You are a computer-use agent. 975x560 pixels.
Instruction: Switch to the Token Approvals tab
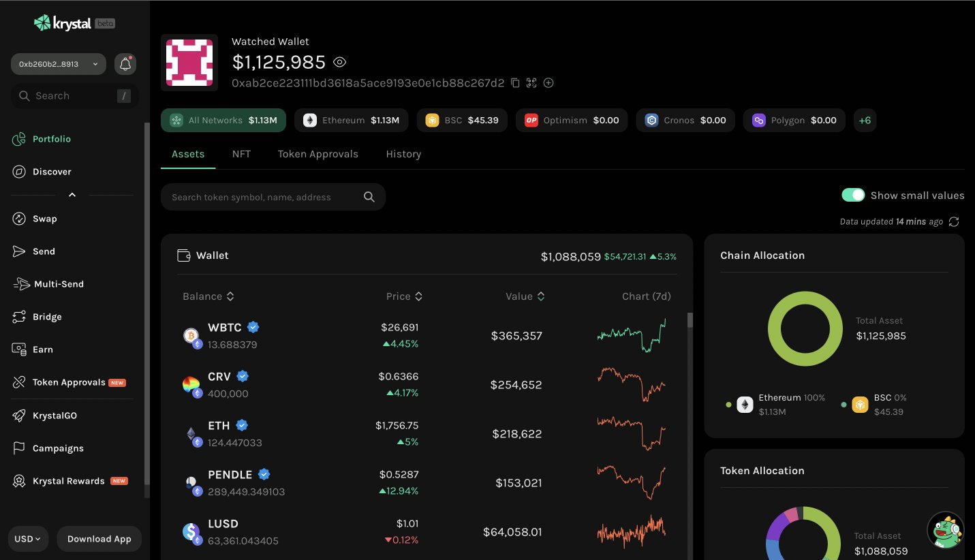(318, 154)
